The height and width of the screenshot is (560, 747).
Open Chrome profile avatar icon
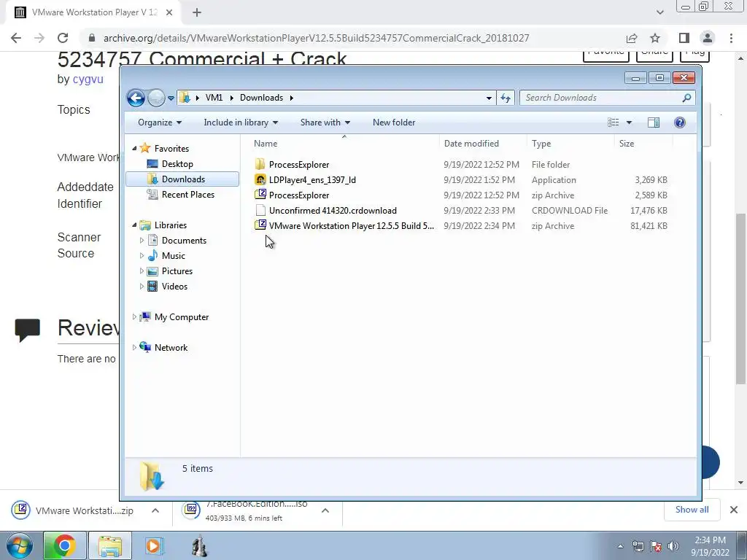(708, 38)
